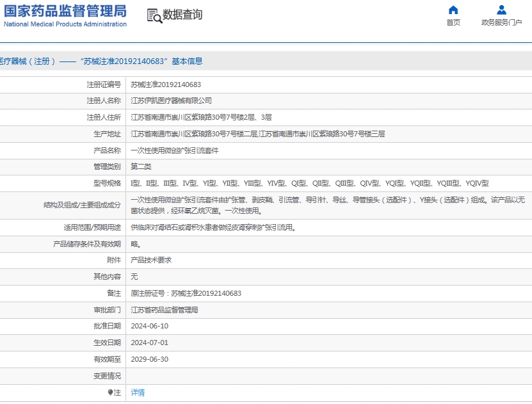Screen dimensions: 532x404
Task: Open the 国家药品监督管理局 logo
Action: [x=65, y=15]
